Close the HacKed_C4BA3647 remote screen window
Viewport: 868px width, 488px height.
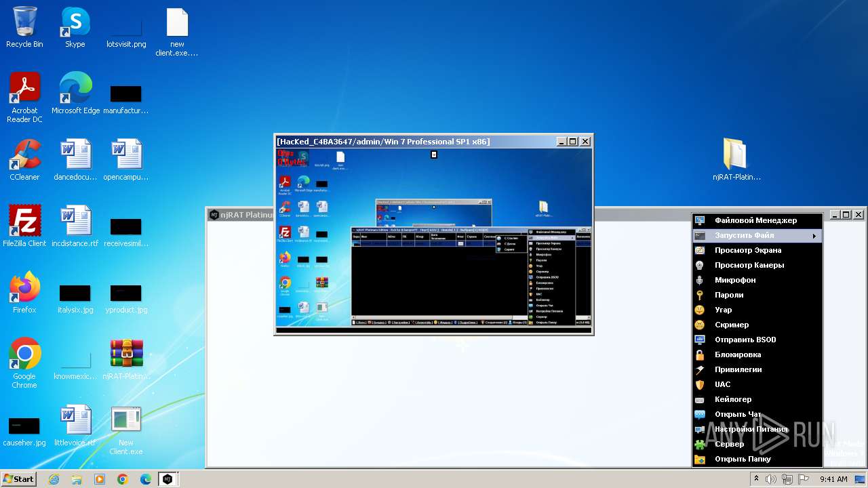585,142
